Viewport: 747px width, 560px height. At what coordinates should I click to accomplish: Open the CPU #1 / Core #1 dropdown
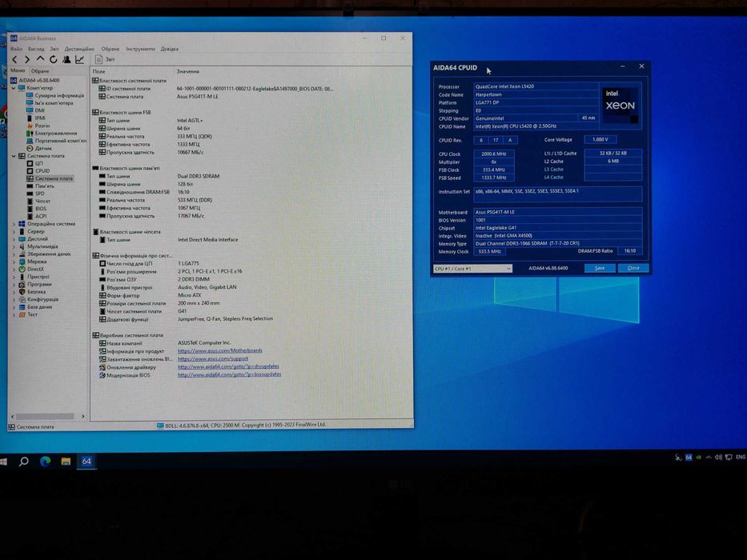coord(472,269)
